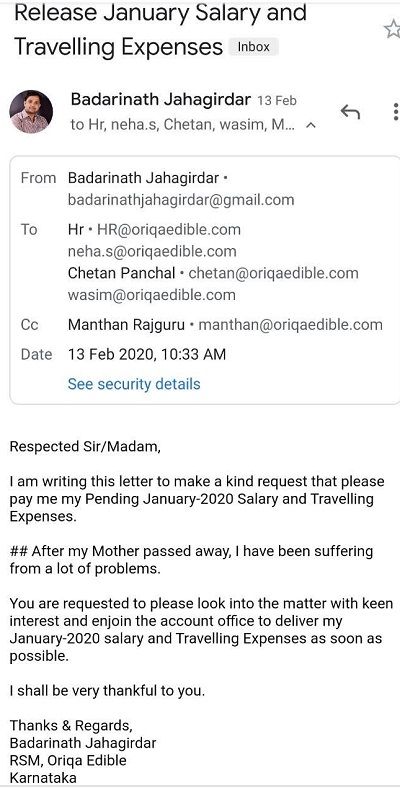
Task: Click the Inbox label tag
Action: point(254,47)
